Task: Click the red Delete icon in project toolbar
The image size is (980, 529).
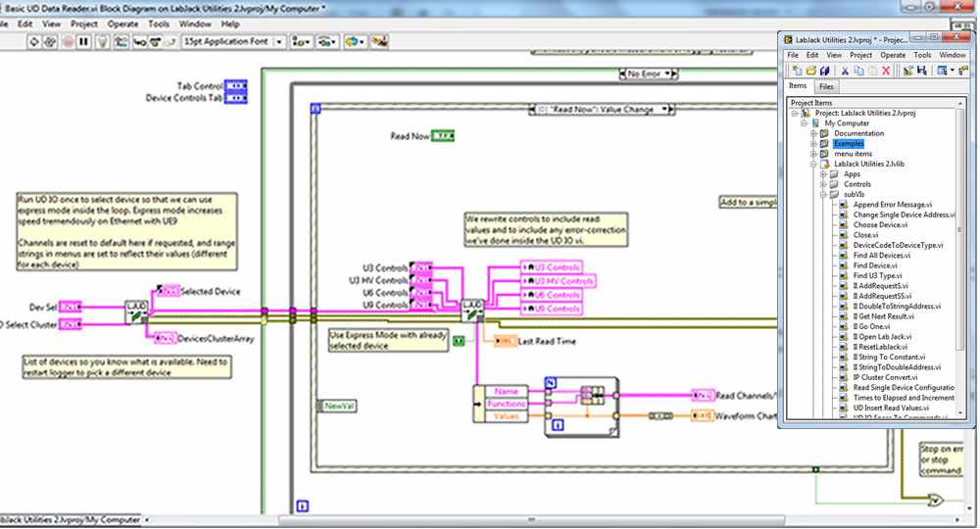Action: click(x=886, y=71)
